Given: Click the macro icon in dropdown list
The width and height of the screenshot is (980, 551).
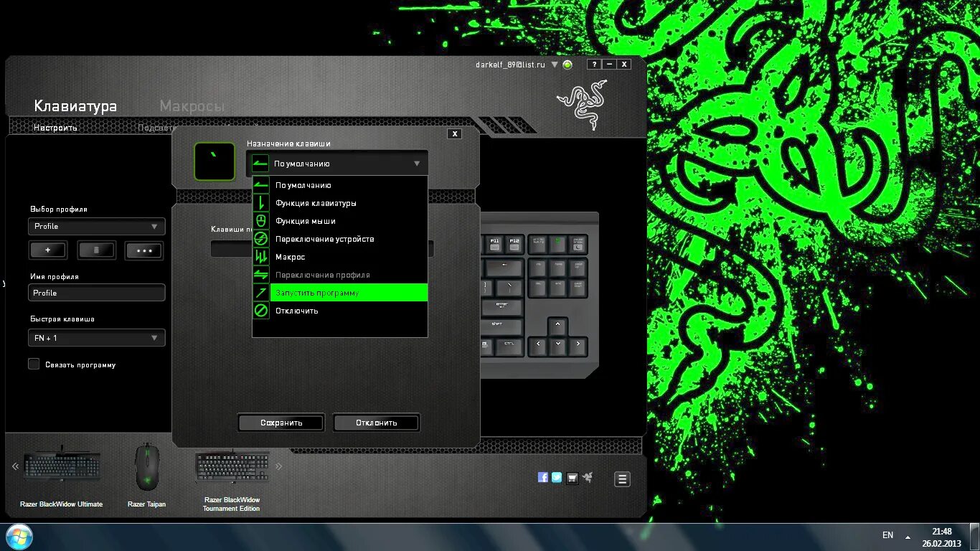Looking at the screenshot, I should pos(261,257).
